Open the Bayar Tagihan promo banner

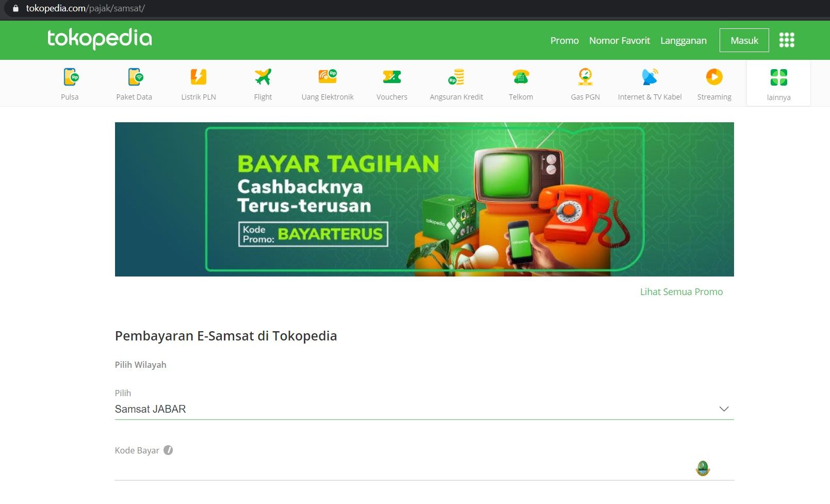424,199
